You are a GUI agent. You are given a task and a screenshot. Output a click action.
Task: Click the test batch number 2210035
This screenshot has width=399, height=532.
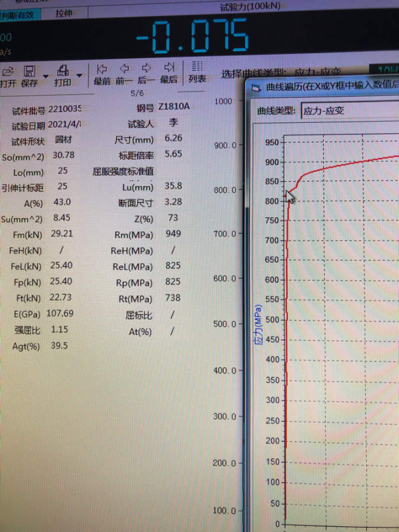[65, 109]
